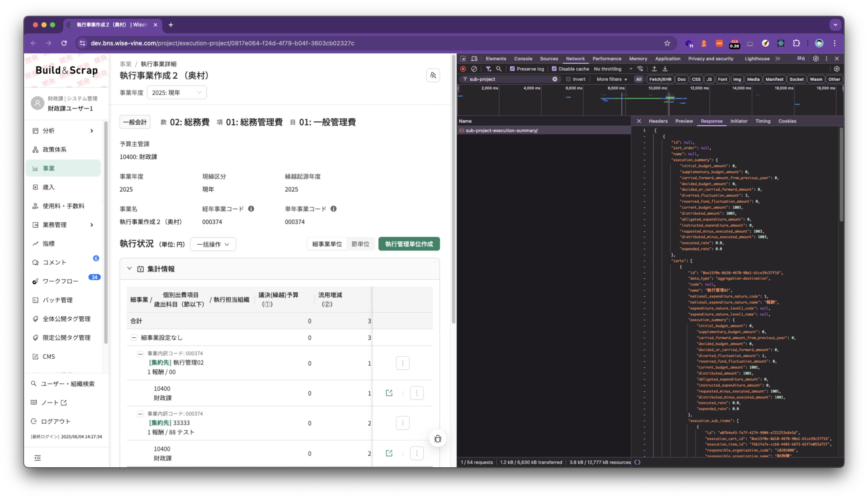868x499 pixels.
Task: Open the No throttling dropdown
Action: coord(613,69)
